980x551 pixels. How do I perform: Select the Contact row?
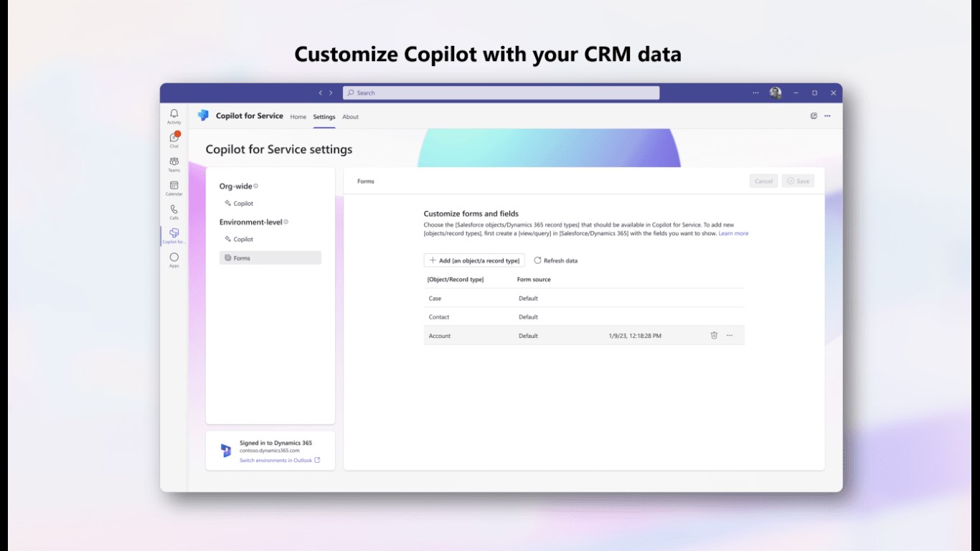[x=584, y=317]
